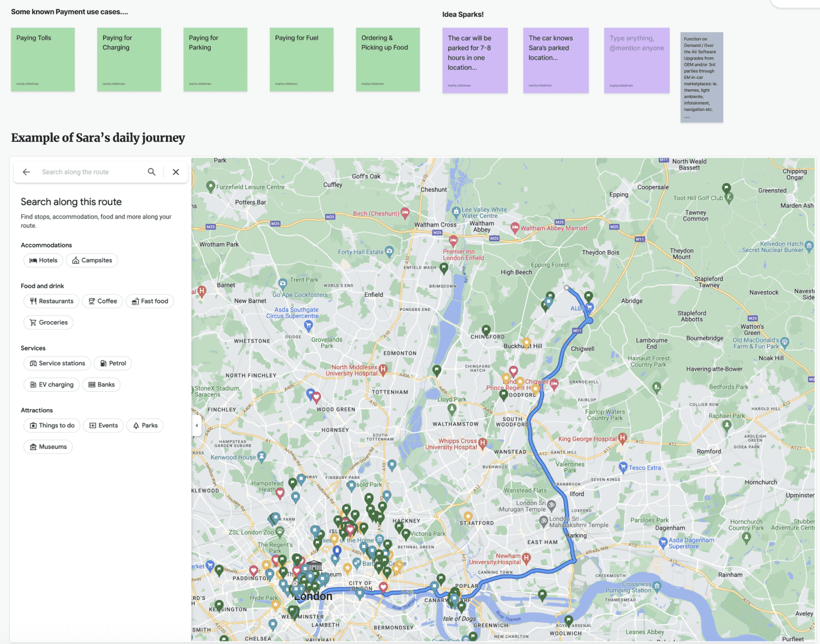This screenshot has height=644, width=820.
Task: Click the Waltham Abbey Marriott hotel pin
Action: coord(515,227)
